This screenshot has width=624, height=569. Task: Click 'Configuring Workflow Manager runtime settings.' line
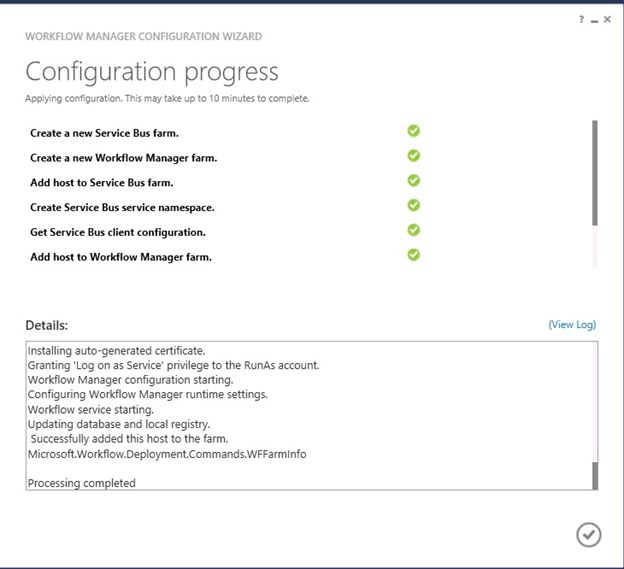tap(148, 395)
